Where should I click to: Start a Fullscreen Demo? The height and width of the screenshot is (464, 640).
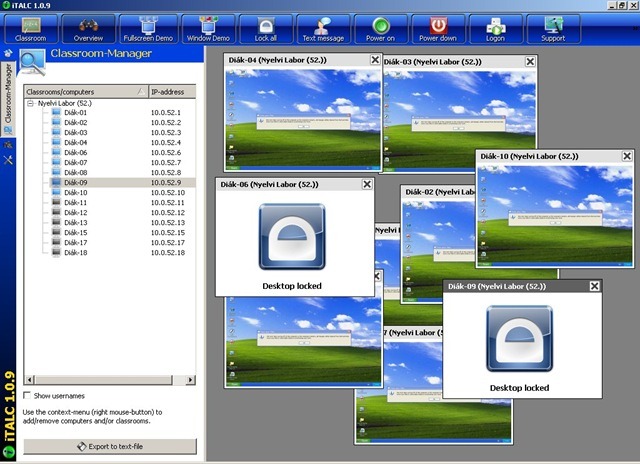(147, 27)
